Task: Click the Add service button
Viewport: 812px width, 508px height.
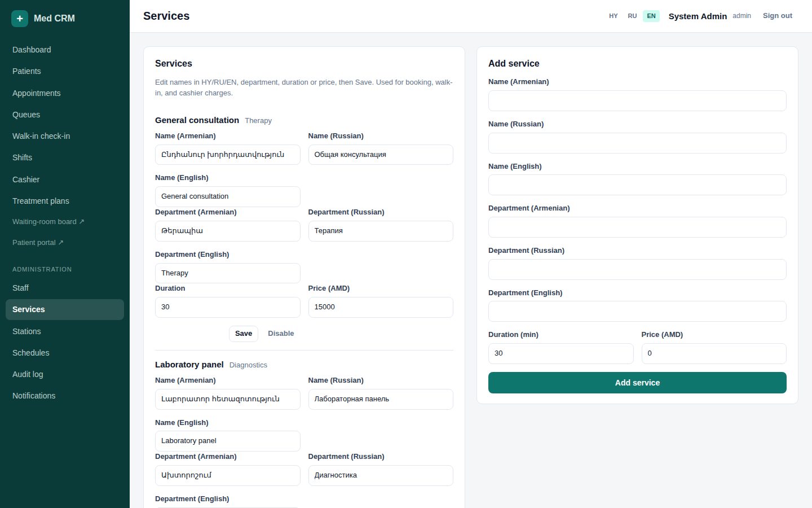Action: point(637,383)
